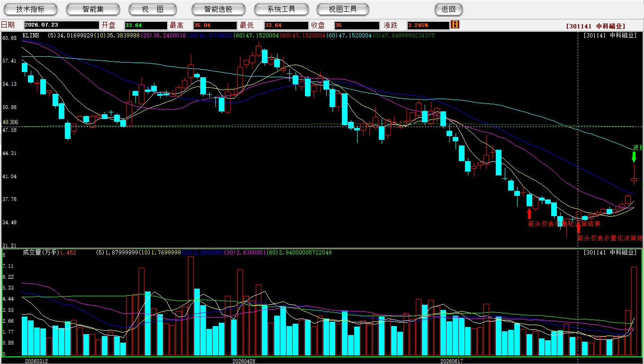Click the 41.04 price axis label
This screenshot has width=644, height=364.
[9, 176]
